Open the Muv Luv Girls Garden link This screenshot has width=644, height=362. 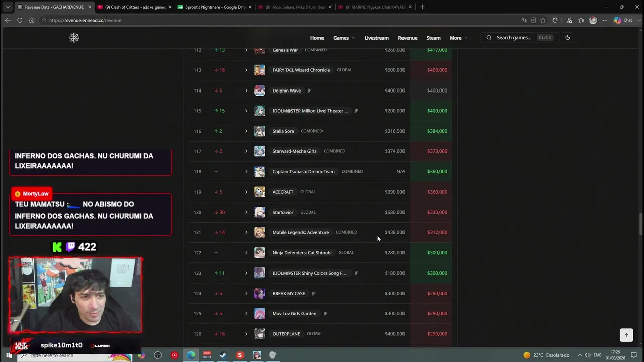tap(294, 313)
